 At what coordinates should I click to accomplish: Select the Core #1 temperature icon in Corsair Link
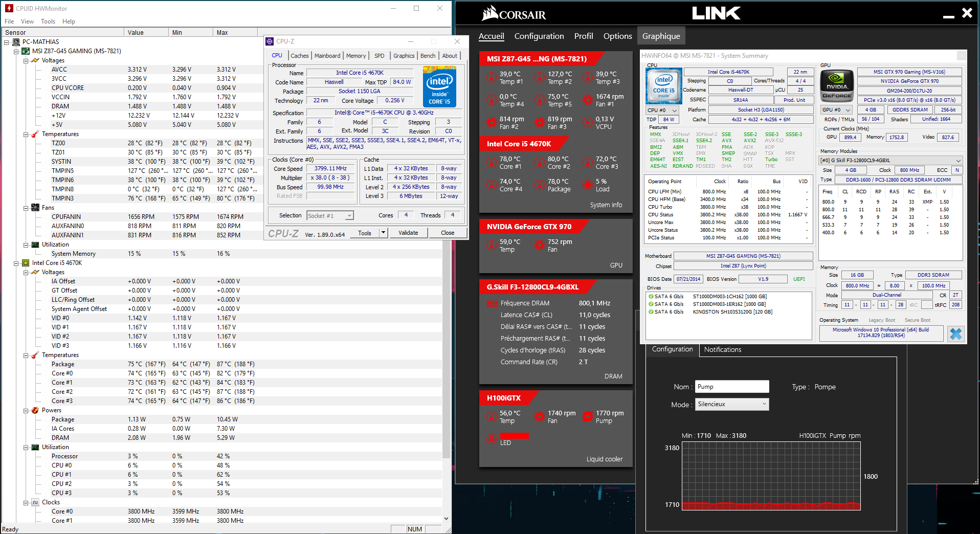492,163
